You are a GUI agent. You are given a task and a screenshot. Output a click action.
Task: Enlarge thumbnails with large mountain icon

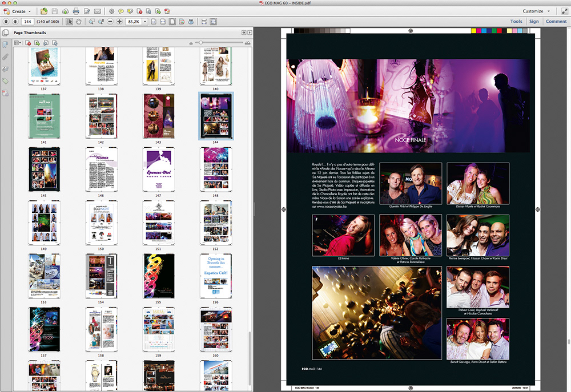[248, 43]
